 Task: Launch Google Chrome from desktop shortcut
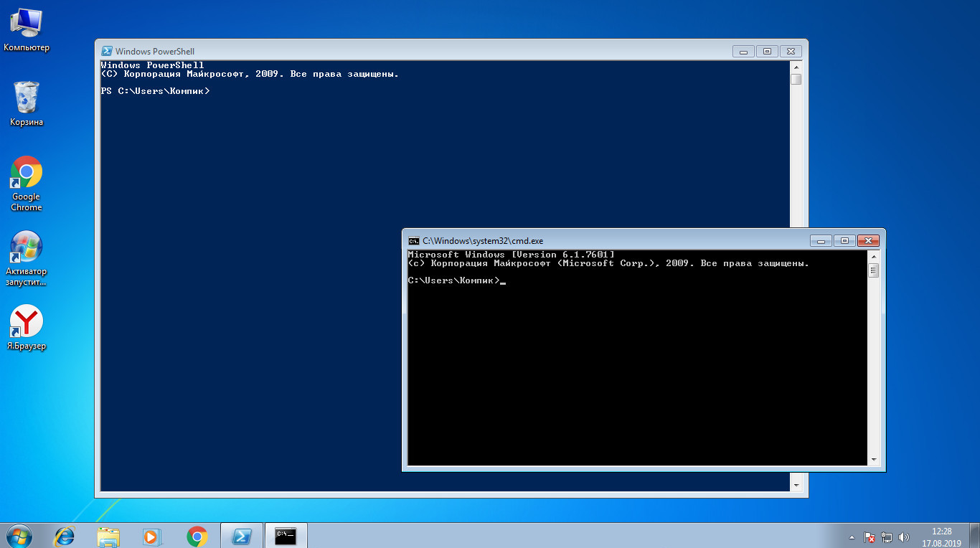[27, 184]
